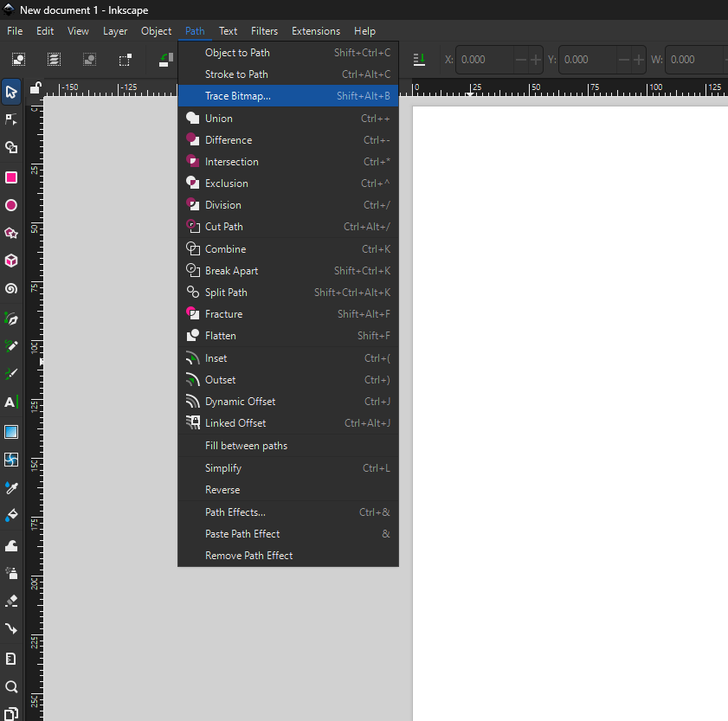Click the X coordinate input field

click(485, 60)
